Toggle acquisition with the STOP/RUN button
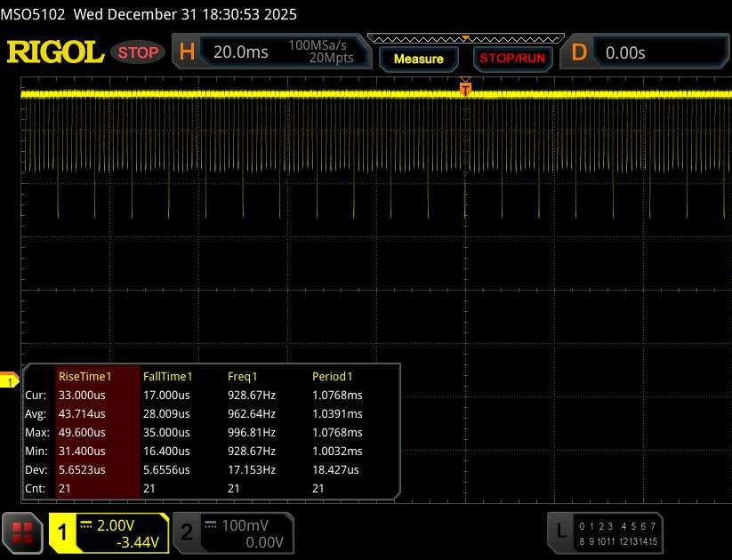 [x=511, y=59]
